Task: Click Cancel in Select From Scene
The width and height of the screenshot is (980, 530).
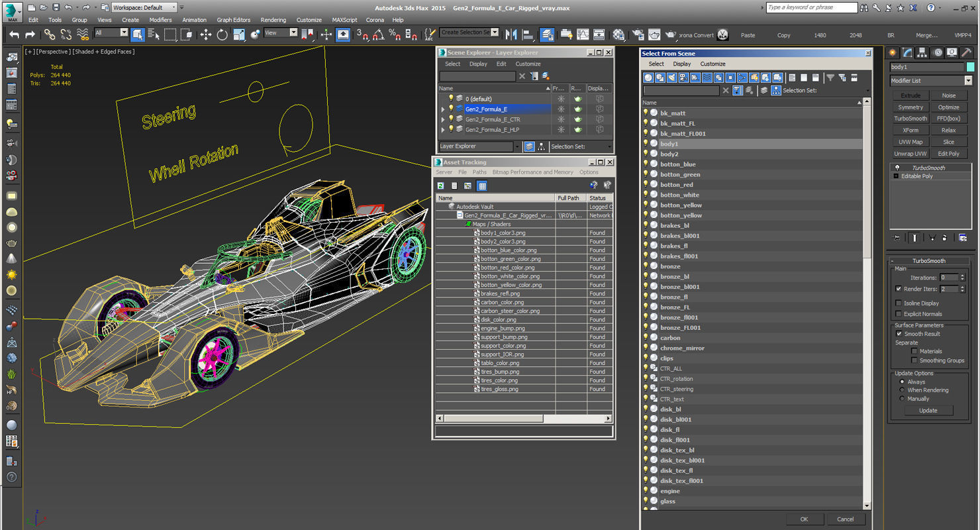Action: pos(846,519)
